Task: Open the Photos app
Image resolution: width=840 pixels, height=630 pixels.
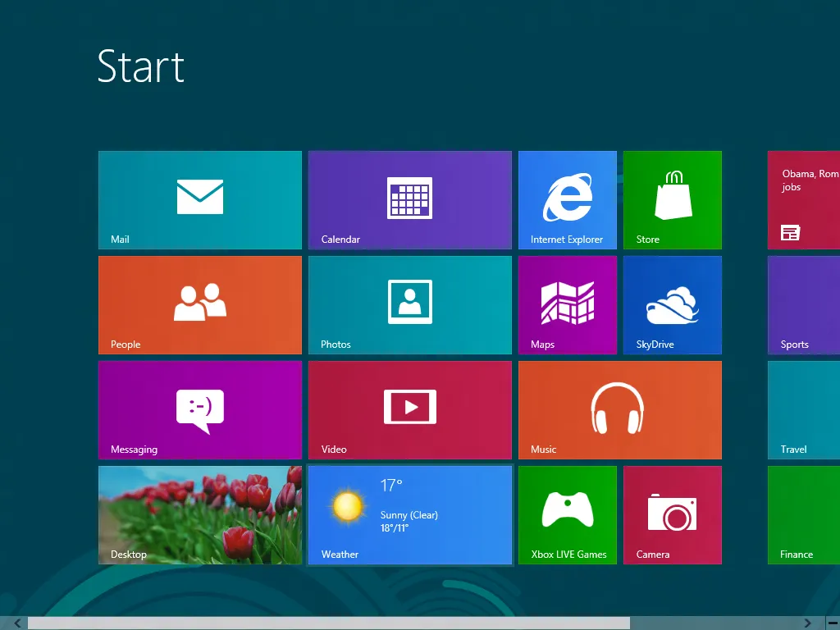Action: click(x=409, y=304)
